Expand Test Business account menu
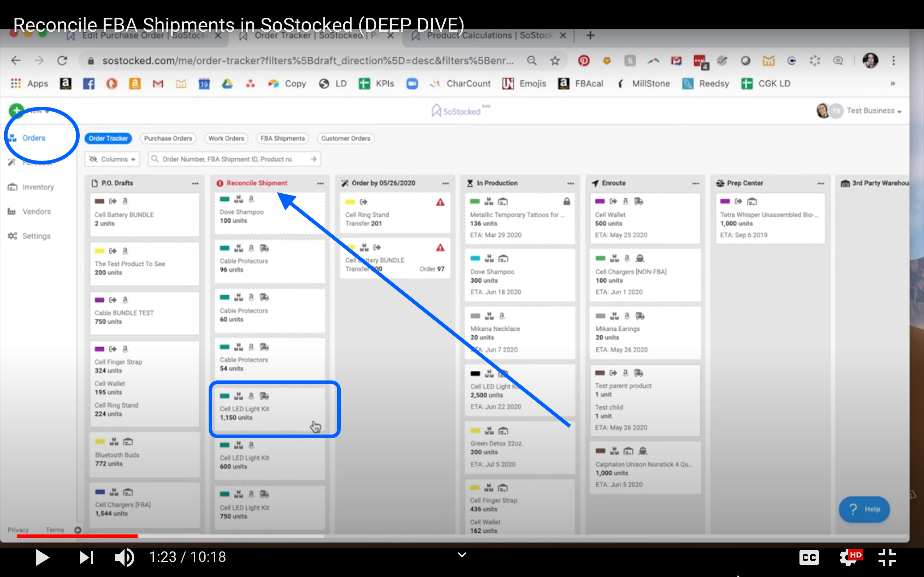The image size is (924, 577). point(873,111)
